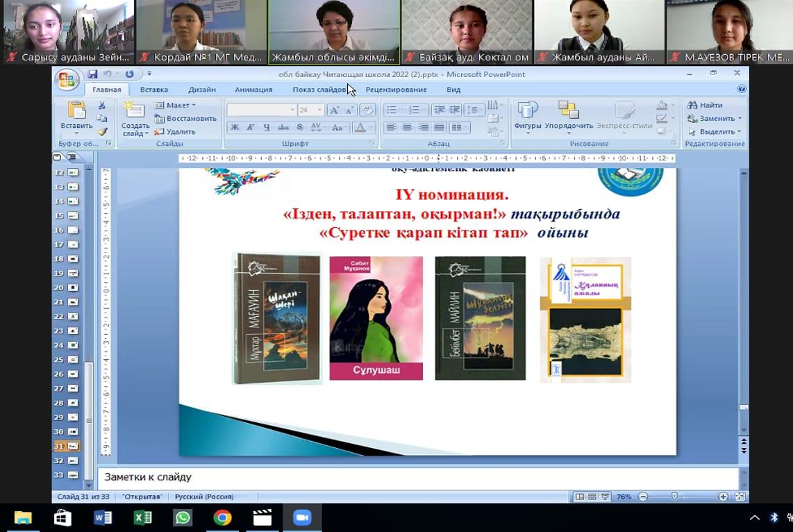Open PowerPoint help question mark icon
The width and height of the screenshot is (793, 532).
click(x=742, y=89)
